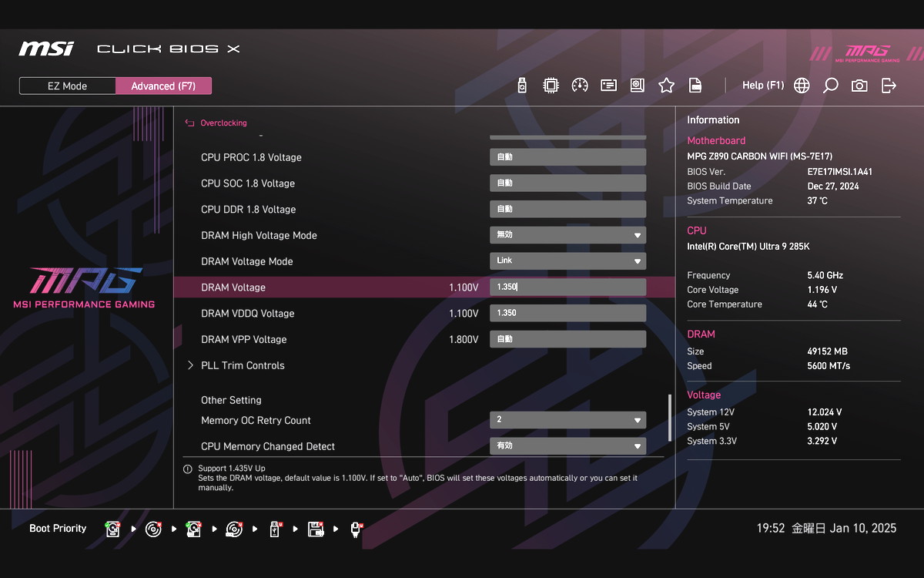This screenshot has height=578, width=924.
Task: Open the Memory OC Retry Count dropdown
Action: tap(568, 420)
